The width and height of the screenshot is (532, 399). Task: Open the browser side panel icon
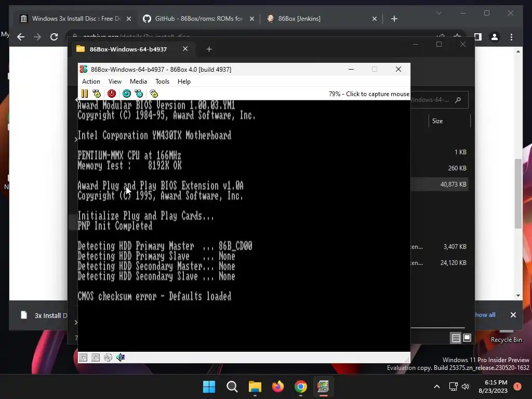pyautogui.click(x=478, y=37)
